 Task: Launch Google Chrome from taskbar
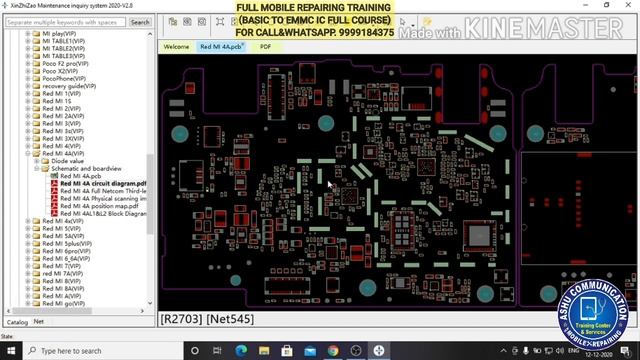(x=333, y=351)
